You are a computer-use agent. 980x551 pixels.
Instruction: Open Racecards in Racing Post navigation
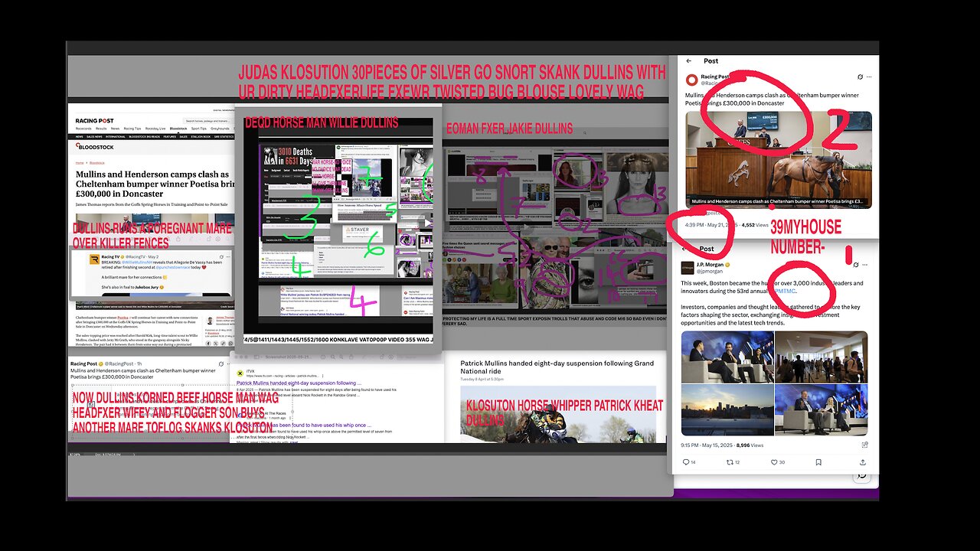pos(83,129)
